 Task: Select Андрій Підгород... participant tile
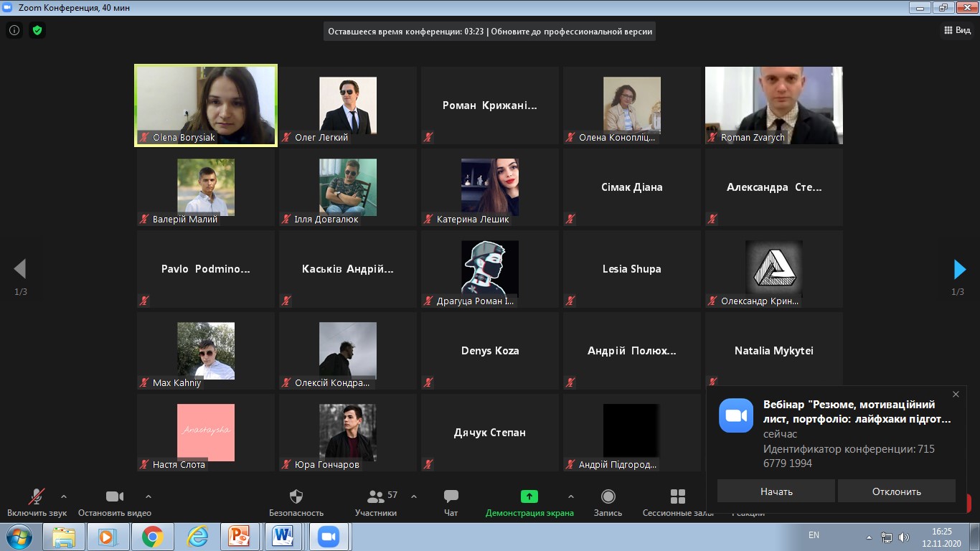pos(632,433)
